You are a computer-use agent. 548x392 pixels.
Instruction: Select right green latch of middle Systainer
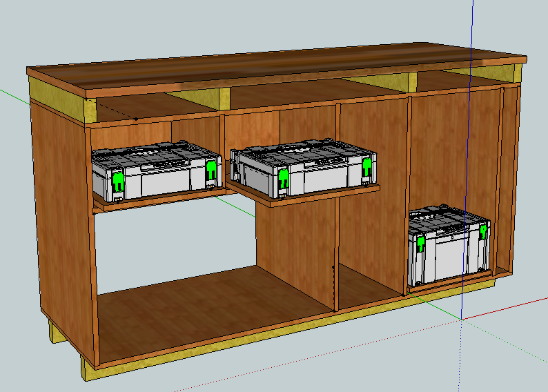pos(366,167)
